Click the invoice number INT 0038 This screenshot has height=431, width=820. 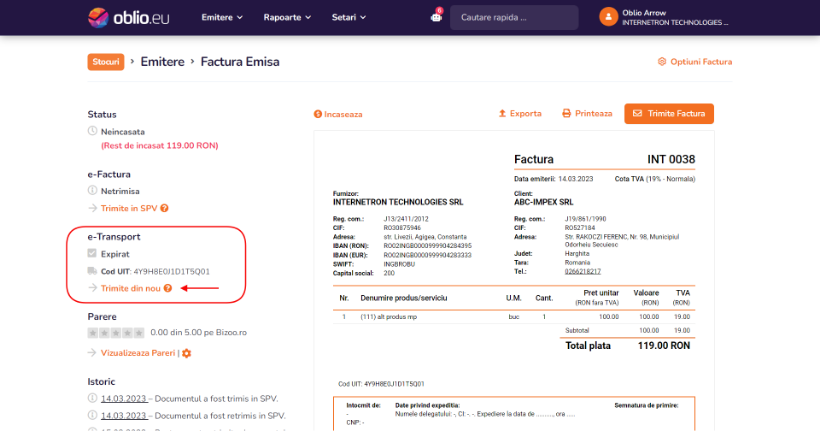pos(671,159)
